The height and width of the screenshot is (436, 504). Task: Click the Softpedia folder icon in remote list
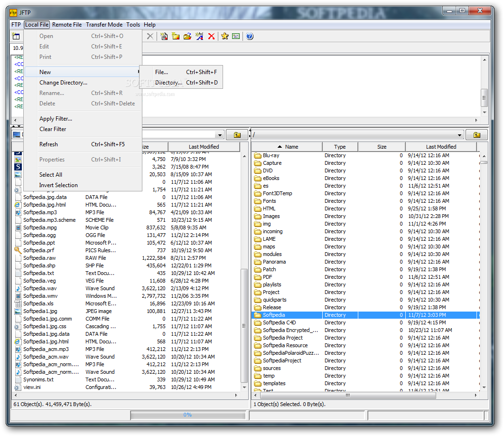[258, 315]
